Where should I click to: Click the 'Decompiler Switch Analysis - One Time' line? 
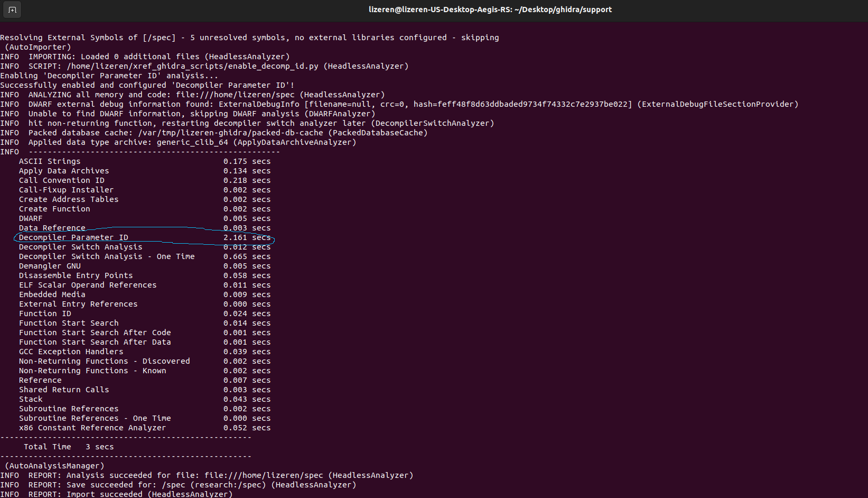point(145,256)
